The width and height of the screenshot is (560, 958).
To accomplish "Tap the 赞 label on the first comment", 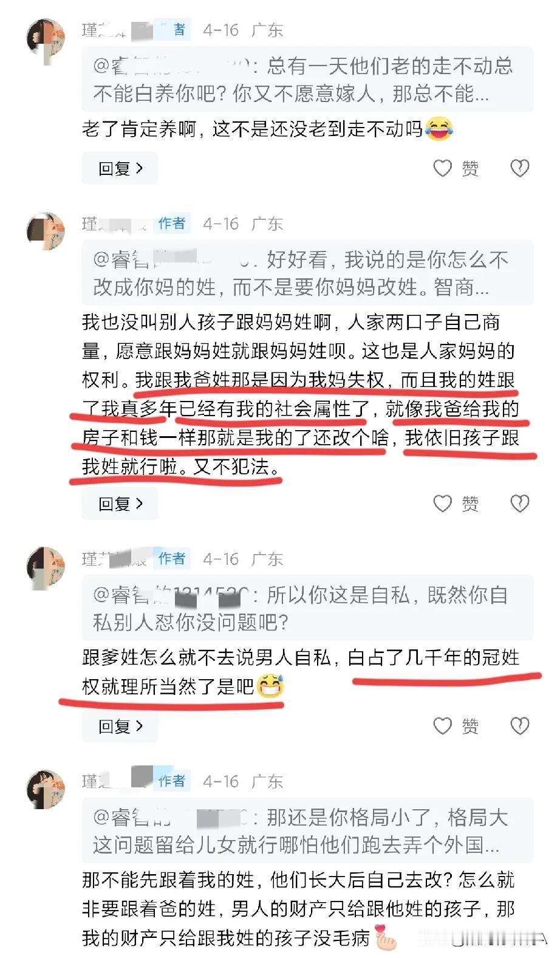I will (x=470, y=168).
